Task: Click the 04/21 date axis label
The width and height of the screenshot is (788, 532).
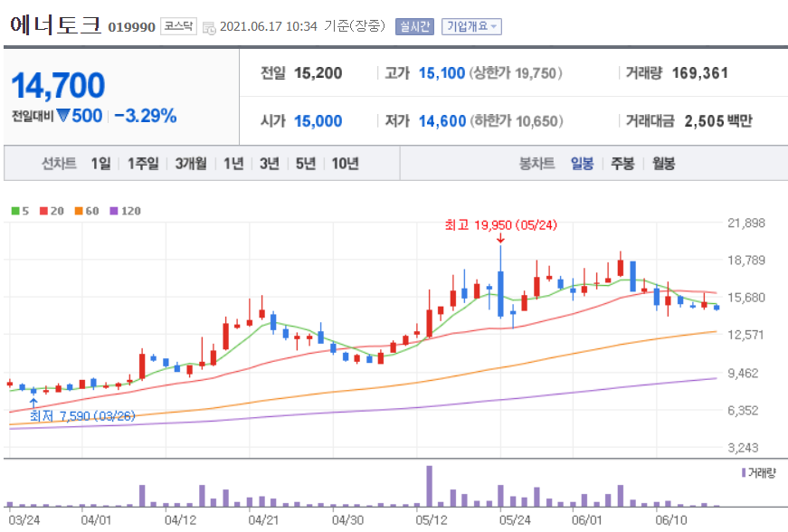Action: click(263, 519)
